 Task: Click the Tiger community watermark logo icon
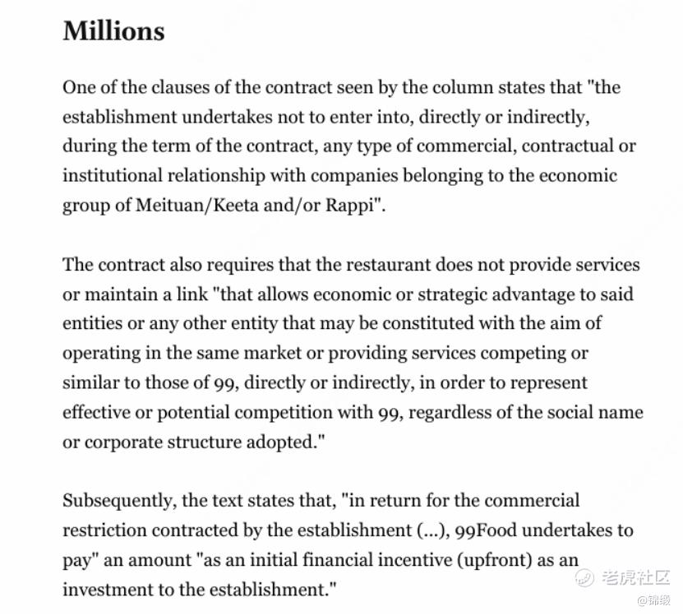click(x=584, y=577)
